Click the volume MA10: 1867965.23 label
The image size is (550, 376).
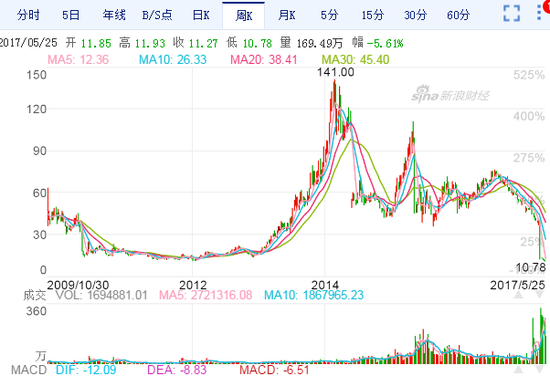[314, 295]
